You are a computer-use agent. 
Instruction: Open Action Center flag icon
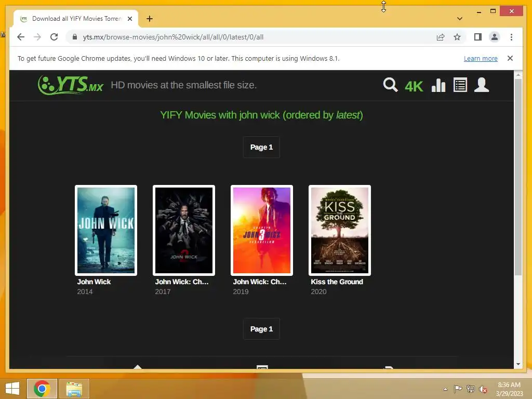click(458, 389)
